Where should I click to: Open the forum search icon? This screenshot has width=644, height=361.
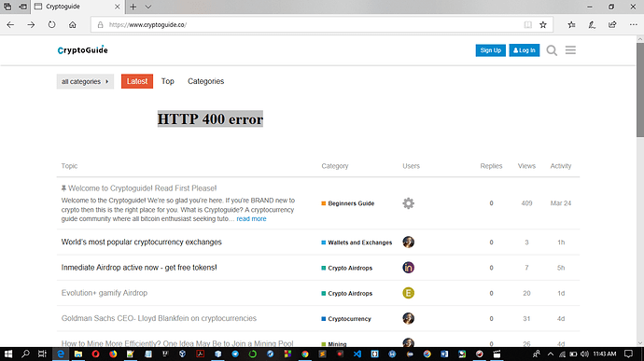pos(552,50)
